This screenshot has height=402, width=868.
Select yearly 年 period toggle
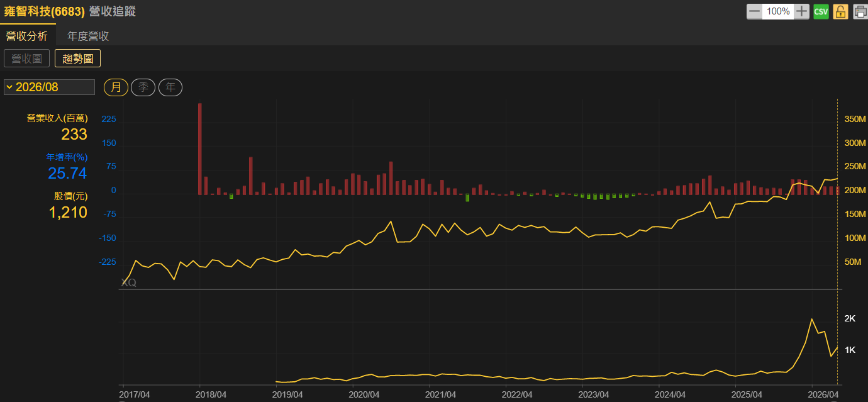click(170, 87)
